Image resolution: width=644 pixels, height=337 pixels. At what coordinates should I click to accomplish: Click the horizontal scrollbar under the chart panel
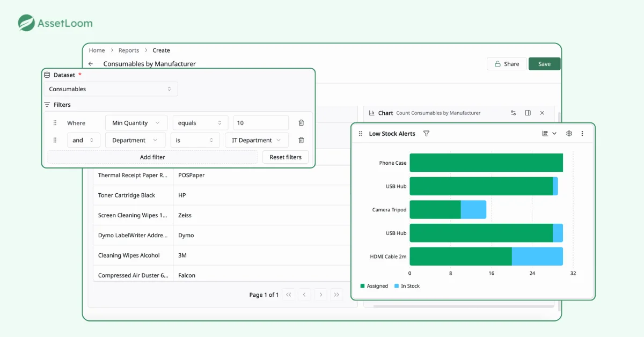click(464, 306)
